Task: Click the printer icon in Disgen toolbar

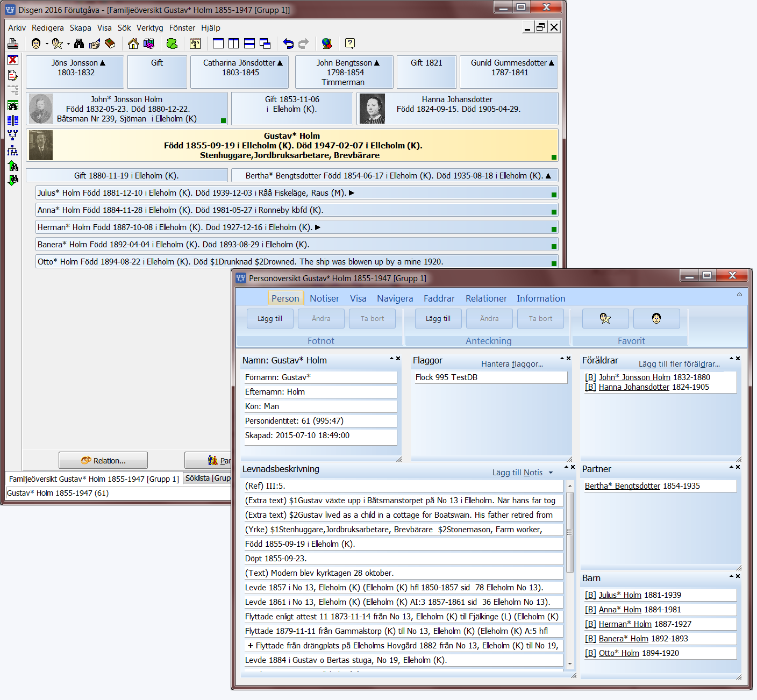Action: [x=13, y=44]
